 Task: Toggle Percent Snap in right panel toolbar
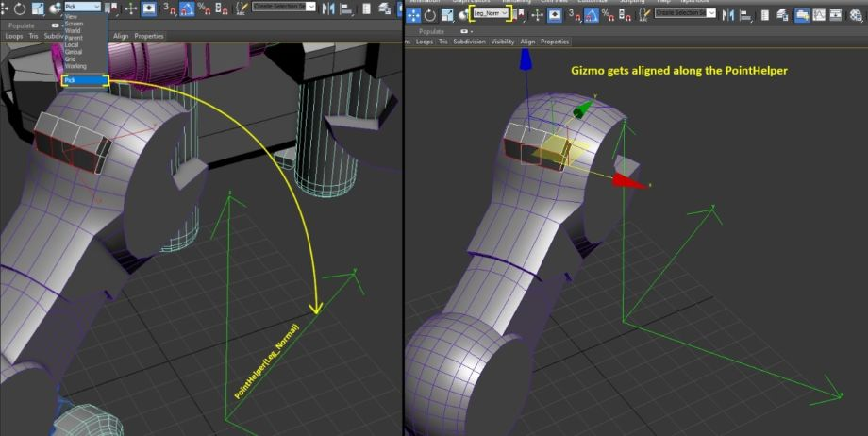coord(609,15)
